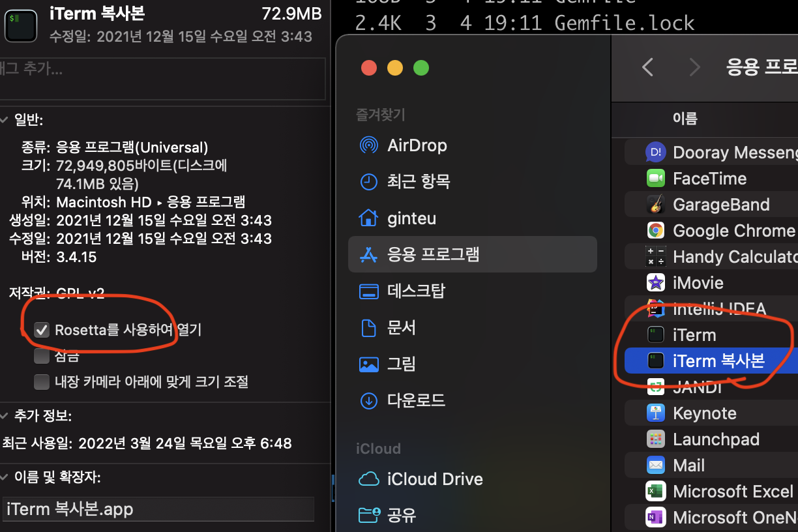Click the download arrow icon beside 다운로드
This screenshot has height=532, width=798.
[x=369, y=400]
